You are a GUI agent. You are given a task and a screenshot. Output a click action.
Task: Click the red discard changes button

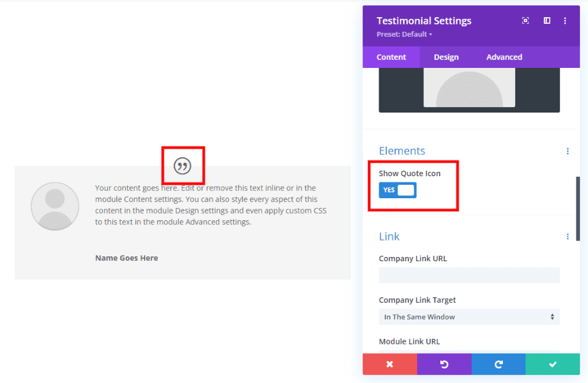coord(390,364)
